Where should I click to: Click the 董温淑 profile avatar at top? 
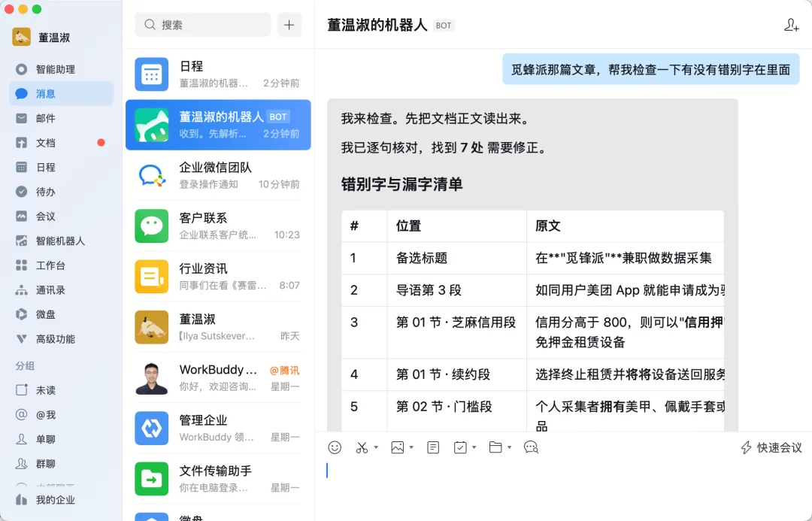click(x=21, y=37)
